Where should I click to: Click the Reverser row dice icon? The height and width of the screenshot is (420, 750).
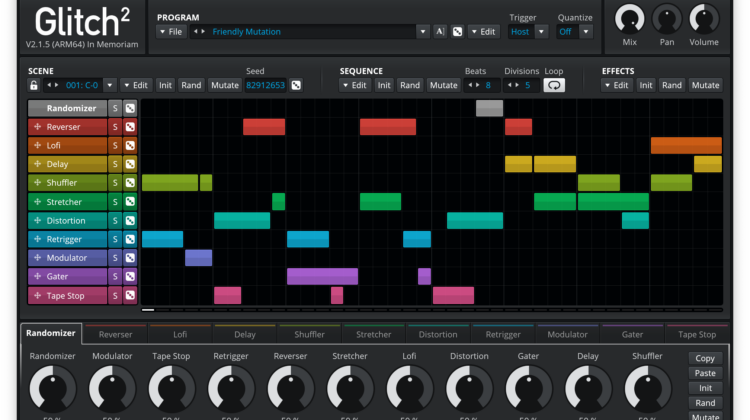130,127
